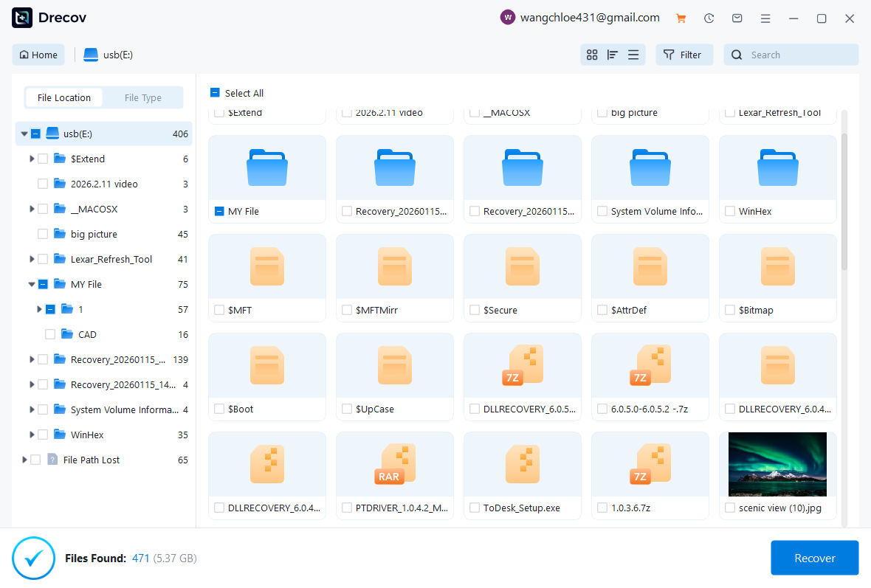Open the history clock icon
871x588 pixels.
click(x=709, y=18)
